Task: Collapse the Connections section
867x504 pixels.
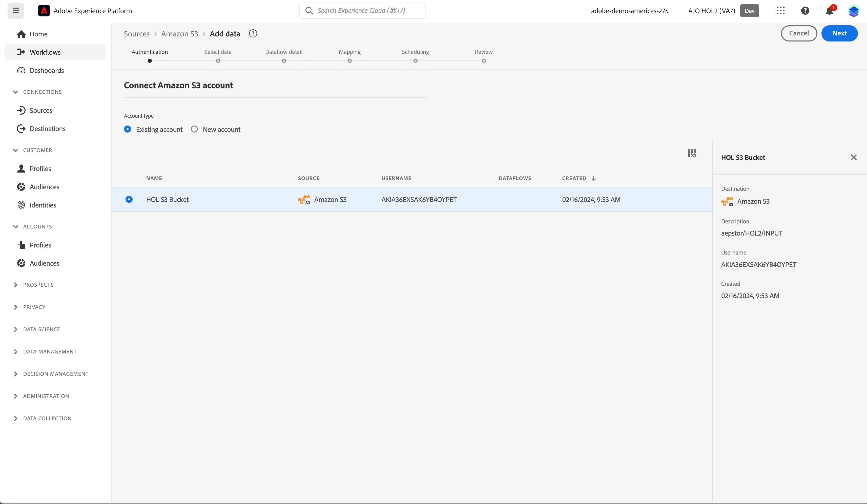Action: 15,92
